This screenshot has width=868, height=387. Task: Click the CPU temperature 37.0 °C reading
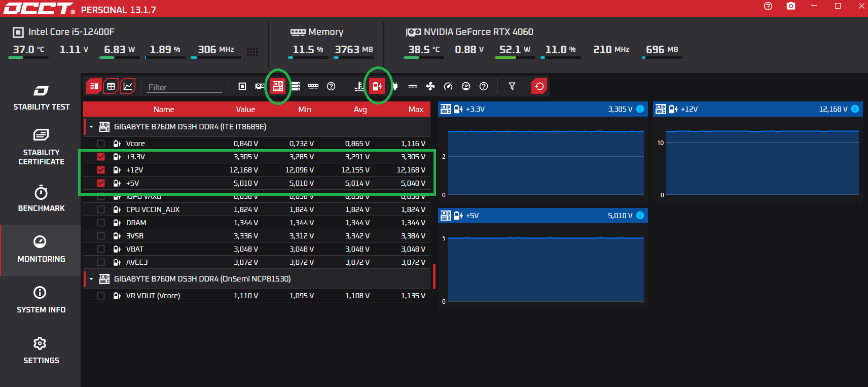[28, 50]
